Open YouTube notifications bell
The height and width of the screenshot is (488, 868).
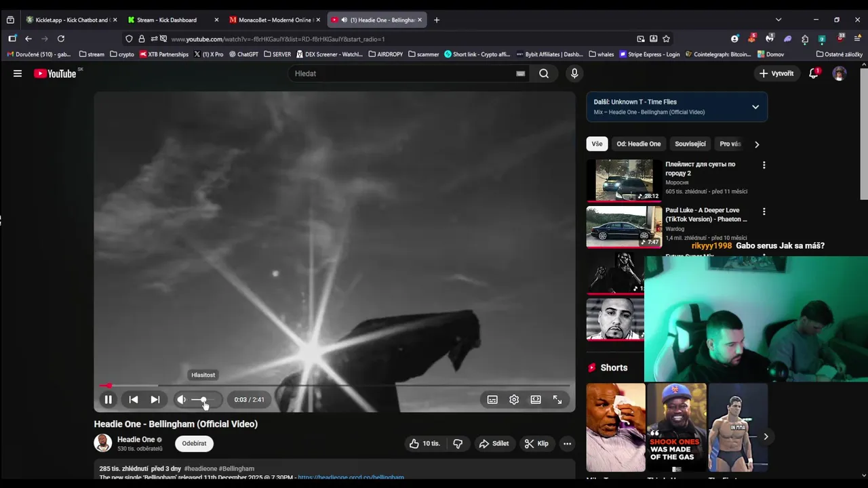pyautogui.click(x=814, y=73)
